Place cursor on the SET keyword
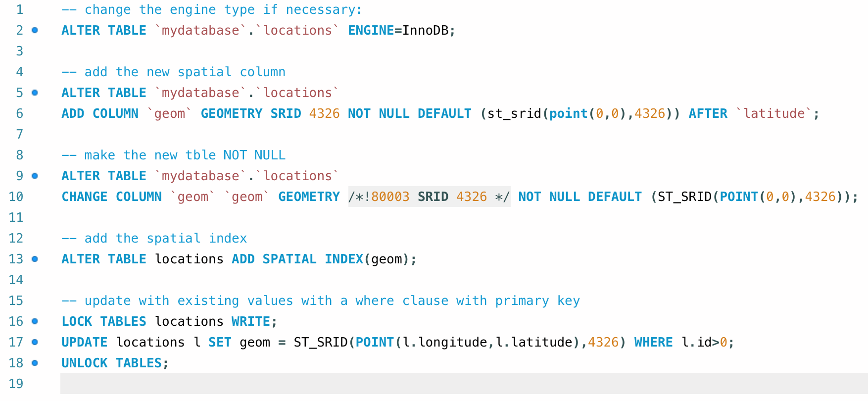This screenshot has width=868, height=401. 220,342
